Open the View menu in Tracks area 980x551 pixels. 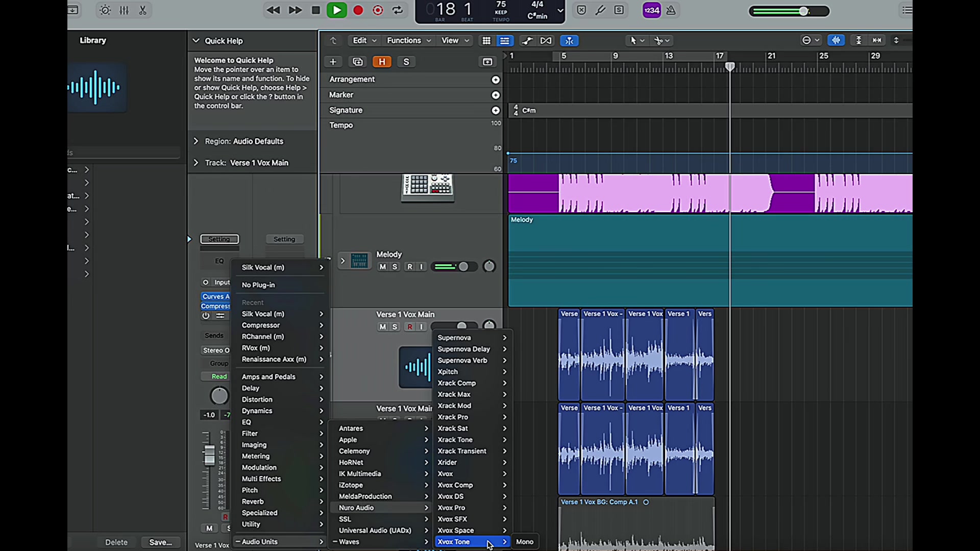tap(455, 41)
